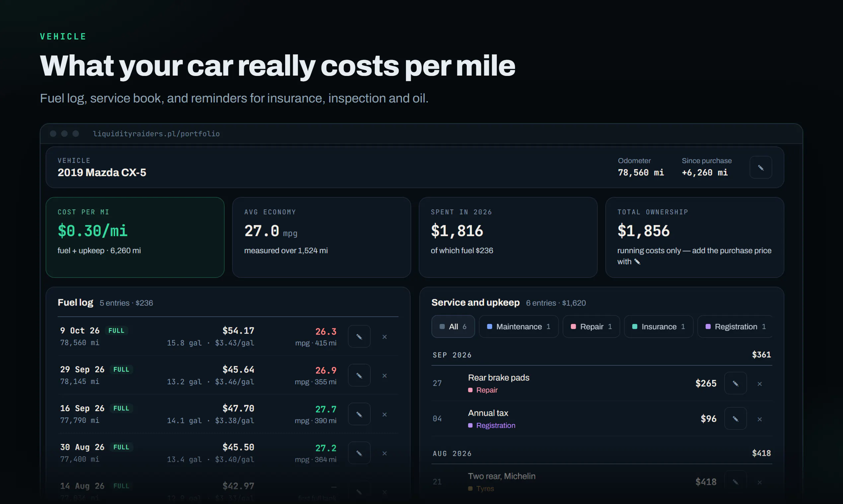Filter services by Repair
The height and width of the screenshot is (504, 843).
pyautogui.click(x=591, y=326)
